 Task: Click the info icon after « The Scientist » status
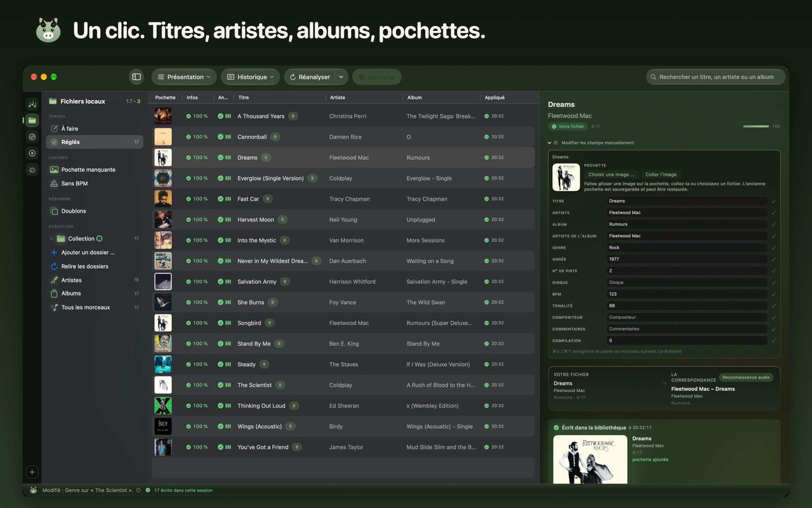(138, 490)
